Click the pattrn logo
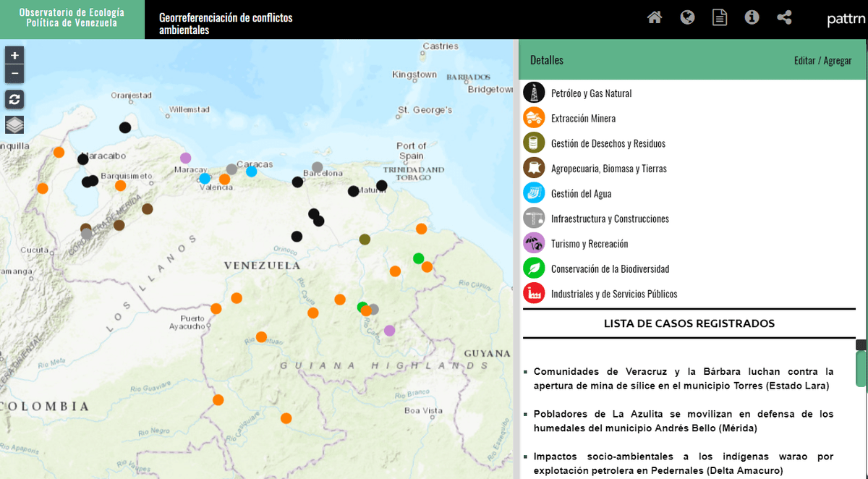The image size is (868, 479). (x=845, y=20)
